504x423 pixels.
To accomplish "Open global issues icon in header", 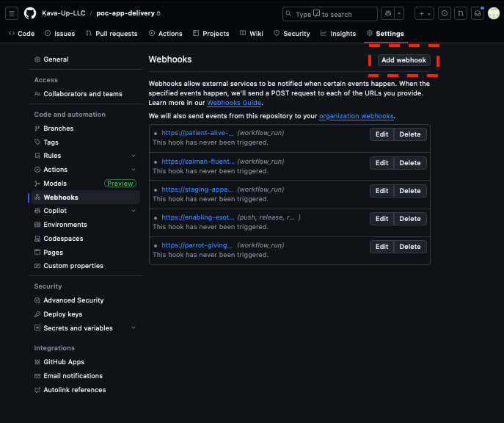I will (444, 13).
